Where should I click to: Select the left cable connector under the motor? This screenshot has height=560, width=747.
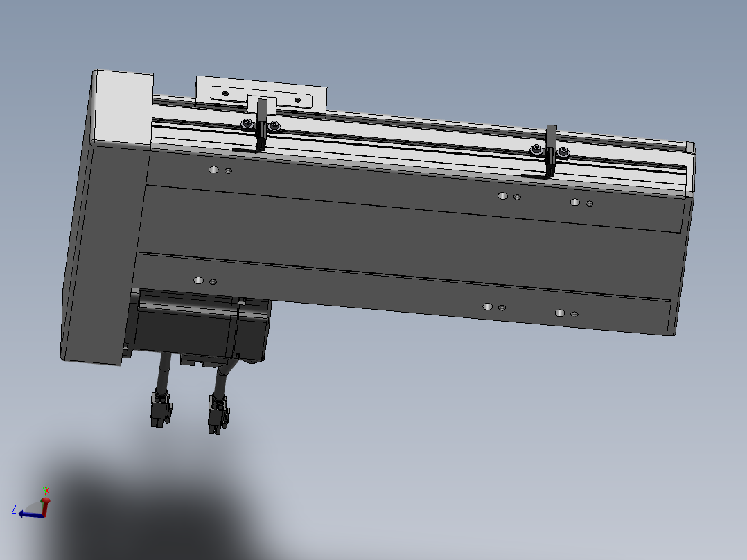pyautogui.click(x=161, y=410)
